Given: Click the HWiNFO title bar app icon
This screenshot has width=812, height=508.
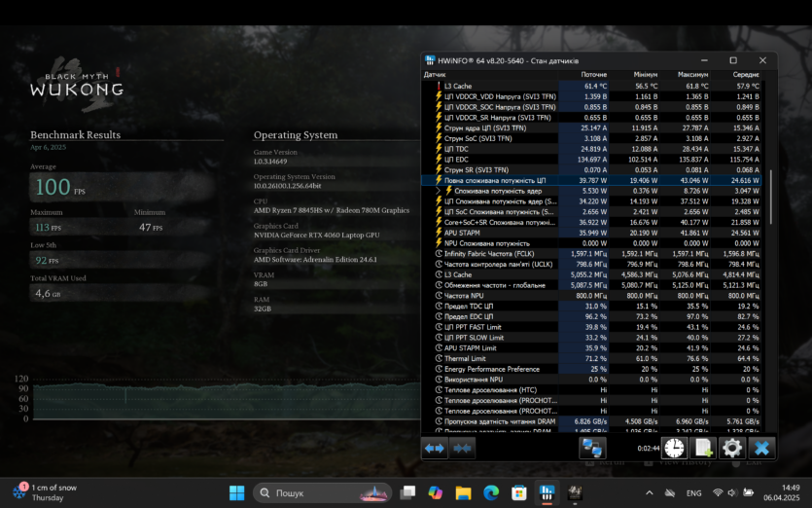Looking at the screenshot, I should pos(430,60).
